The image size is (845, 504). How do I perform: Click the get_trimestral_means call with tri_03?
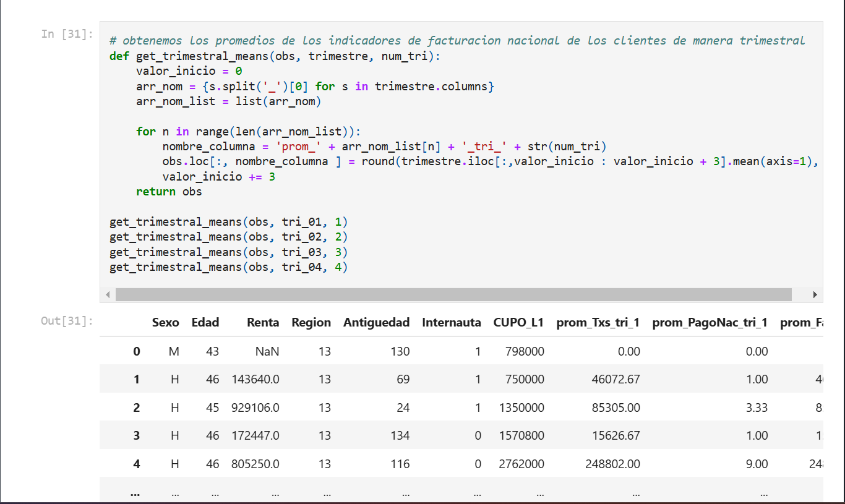pos(229,252)
